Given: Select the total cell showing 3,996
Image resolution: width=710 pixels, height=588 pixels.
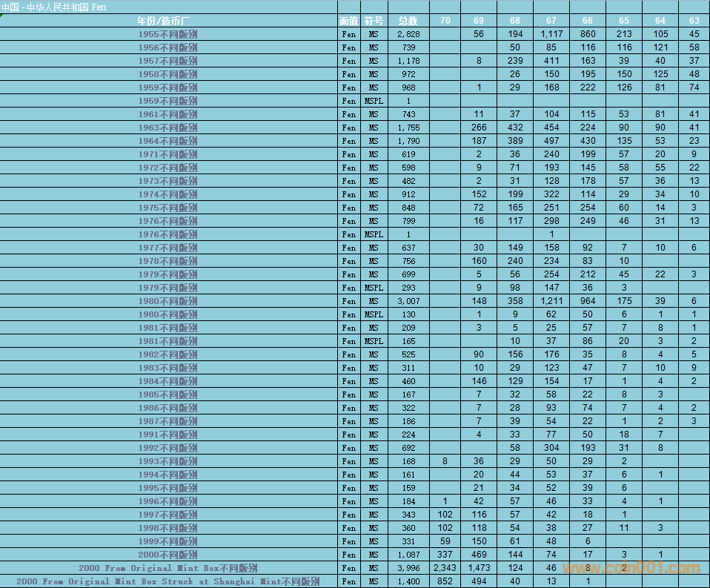Looking at the screenshot, I should pos(408,568).
